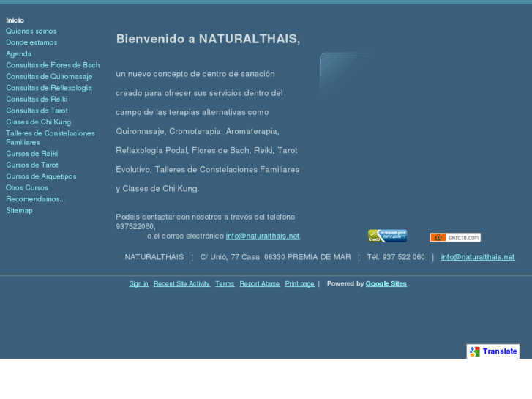
Task: Click the footer email address link
Action: (477, 257)
